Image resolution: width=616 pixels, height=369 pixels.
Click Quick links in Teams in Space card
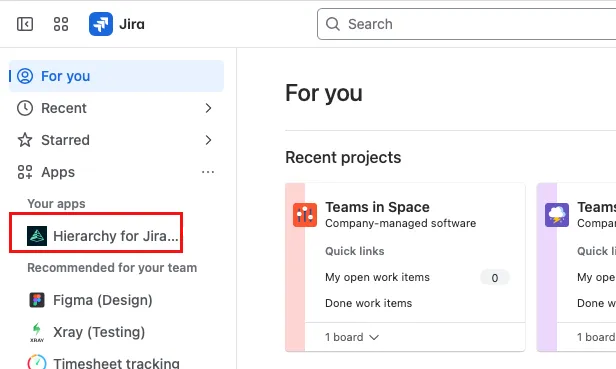(354, 251)
